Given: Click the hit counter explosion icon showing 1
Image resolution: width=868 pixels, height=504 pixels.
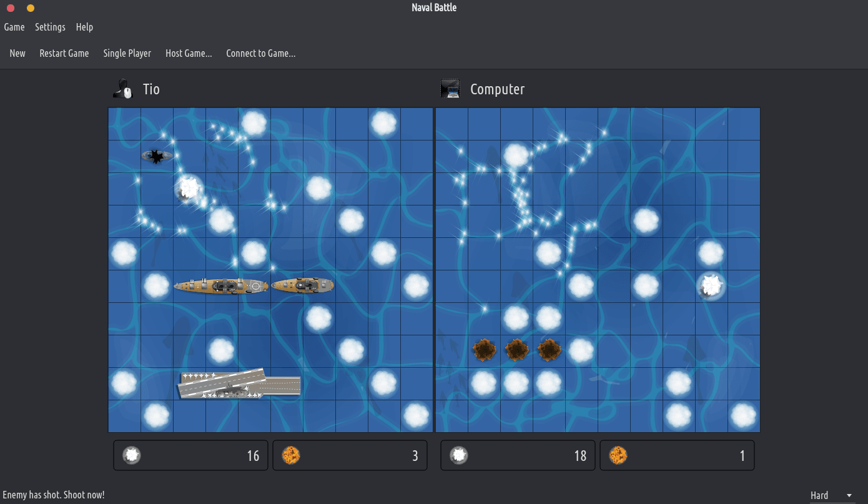Looking at the screenshot, I should tap(618, 455).
